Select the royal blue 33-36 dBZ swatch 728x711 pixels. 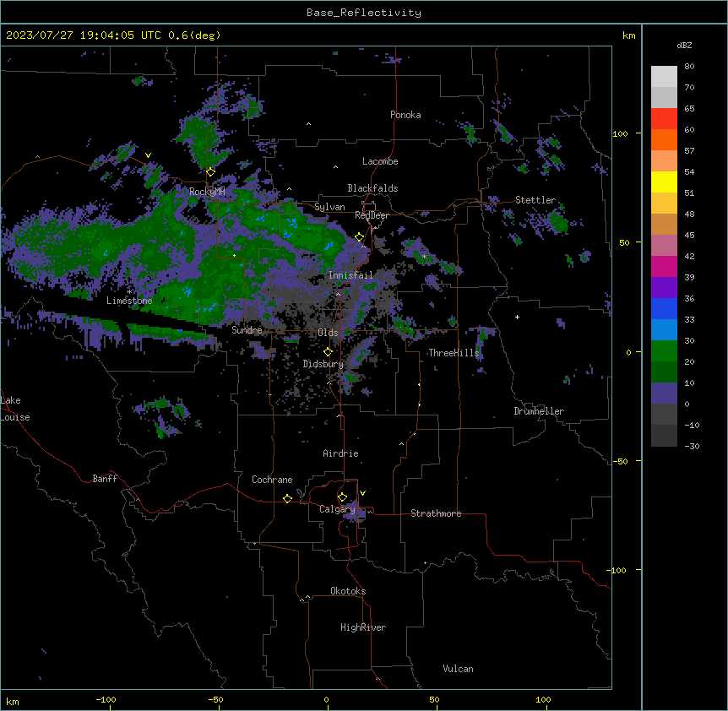tap(664, 308)
